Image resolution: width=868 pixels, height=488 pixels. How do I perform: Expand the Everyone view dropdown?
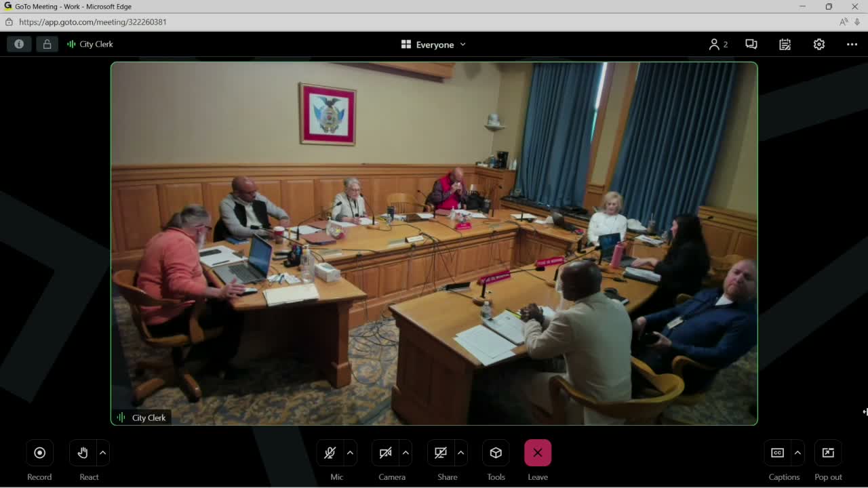[x=434, y=45]
